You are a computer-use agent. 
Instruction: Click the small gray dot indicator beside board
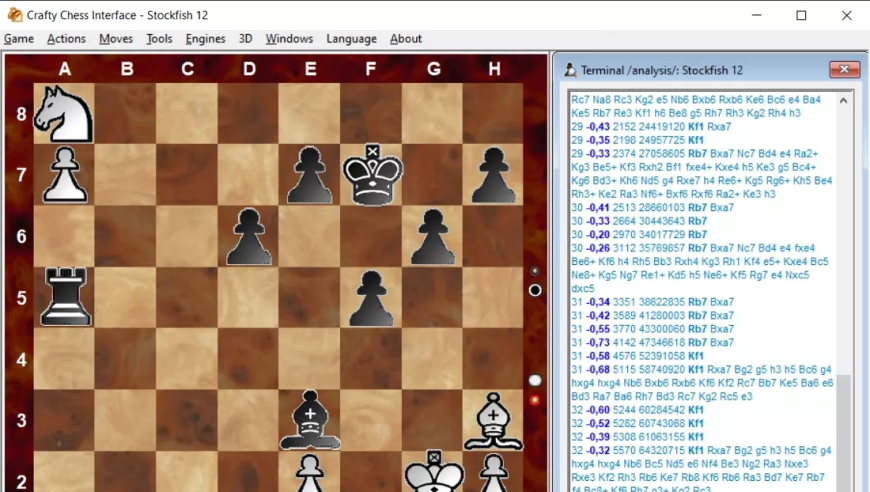535,271
